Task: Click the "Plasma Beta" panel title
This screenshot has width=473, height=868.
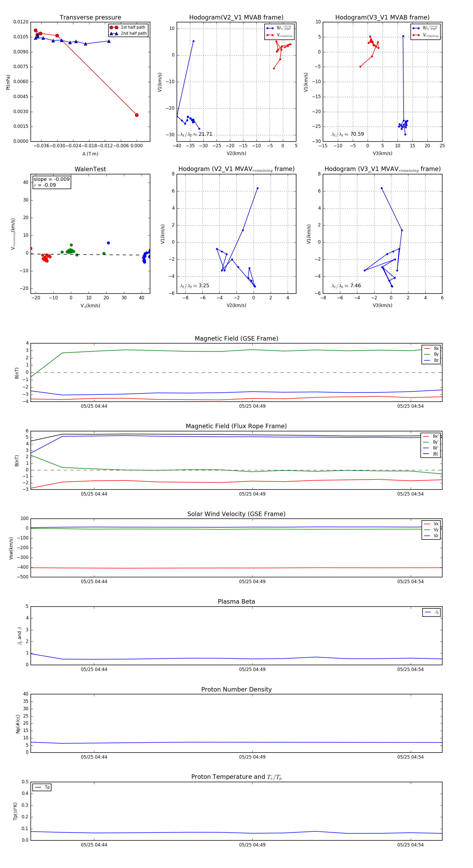Action: click(x=236, y=602)
